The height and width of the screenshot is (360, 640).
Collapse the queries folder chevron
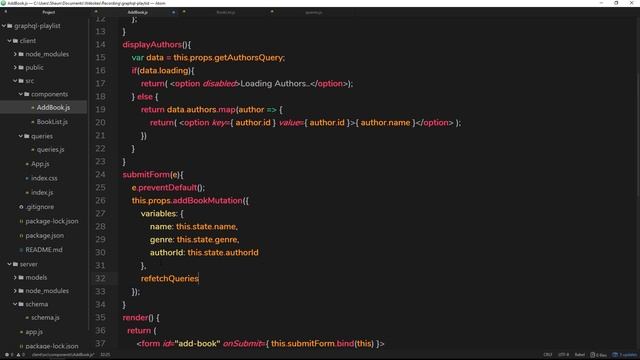(21, 136)
